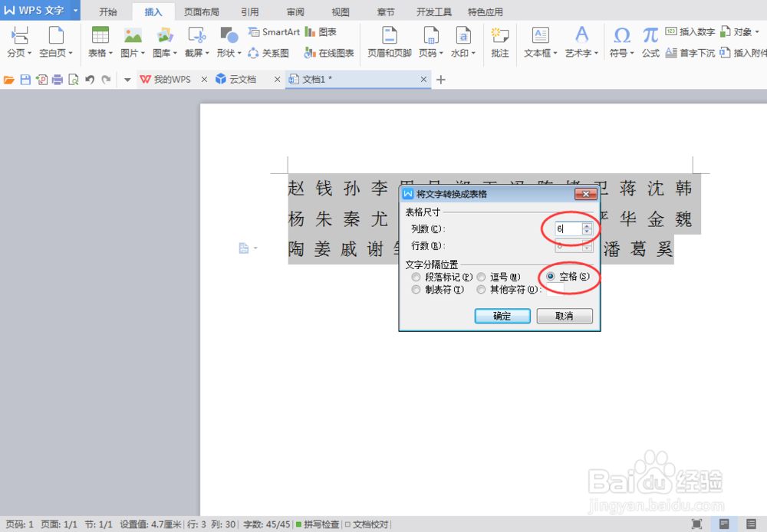Click the 列数 column count field

(568, 228)
